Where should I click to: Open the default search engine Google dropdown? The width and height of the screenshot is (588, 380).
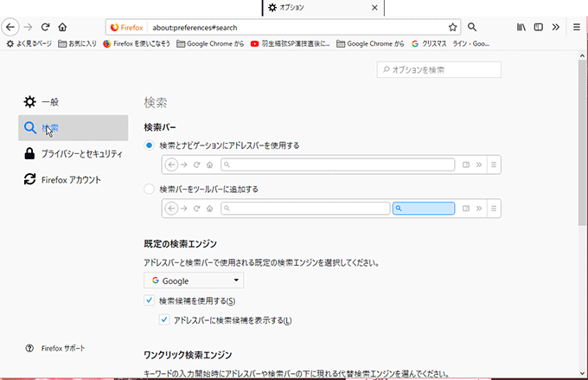(x=194, y=280)
